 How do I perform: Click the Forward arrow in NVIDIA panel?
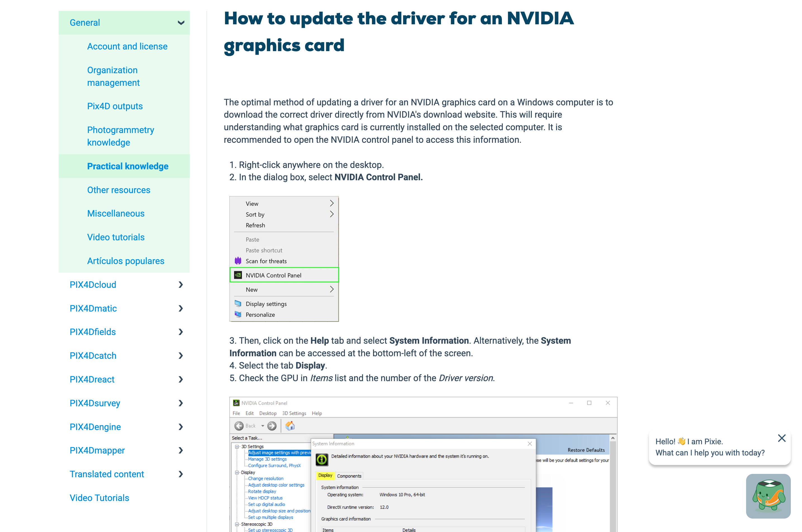[x=272, y=426]
